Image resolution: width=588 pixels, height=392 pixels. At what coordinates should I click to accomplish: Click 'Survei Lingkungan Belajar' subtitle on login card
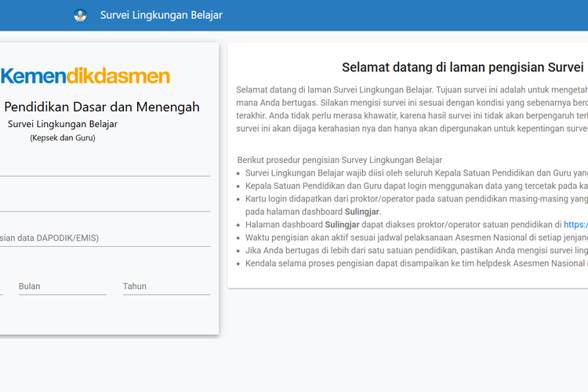63,124
